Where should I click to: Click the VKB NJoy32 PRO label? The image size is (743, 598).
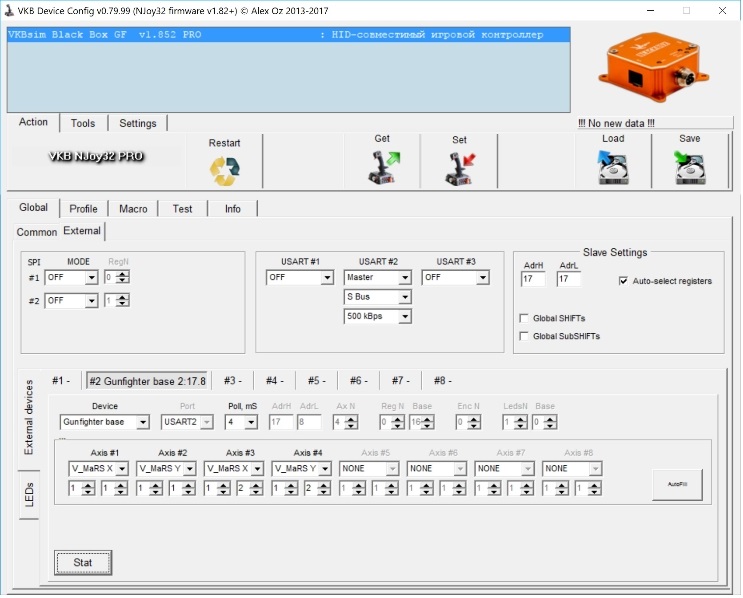tap(96, 156)
